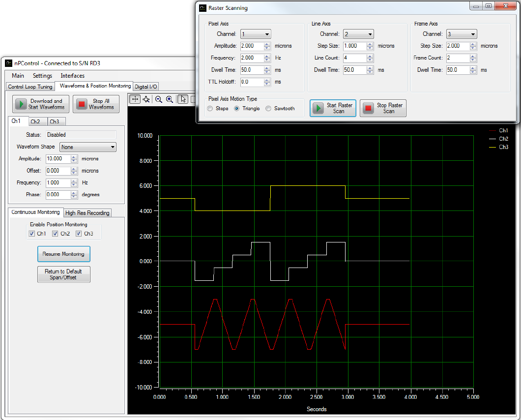Toggle Ch3 position monitoring checkbox
Screen dimensions: 521x420
tap(79, 234)
